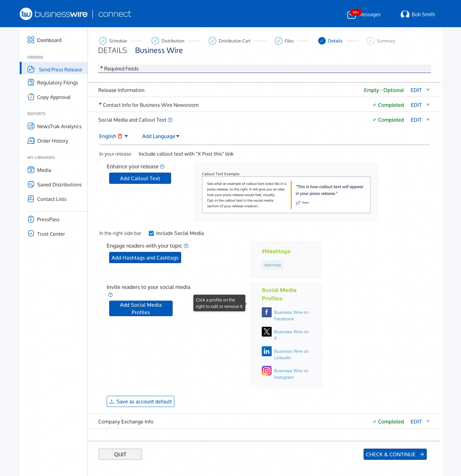Image resolution: width=461 pixels, height=476 pixels.
Task: Open Business Wire on Facebook link
Action: point(291,315)
